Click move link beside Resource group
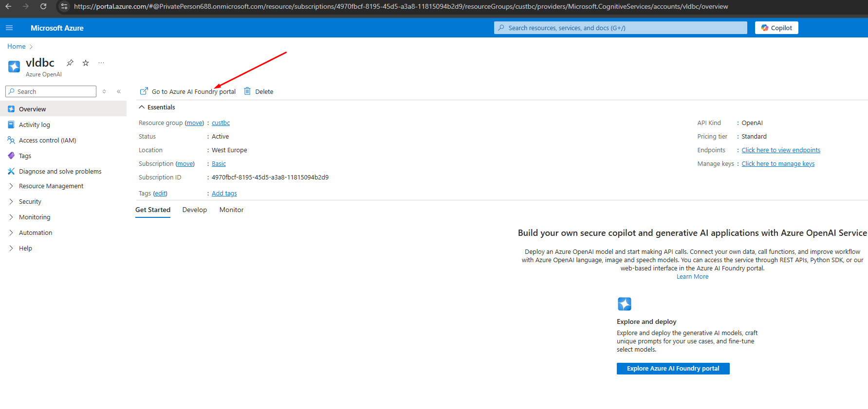The image size is (868, 409). point(194,123)
